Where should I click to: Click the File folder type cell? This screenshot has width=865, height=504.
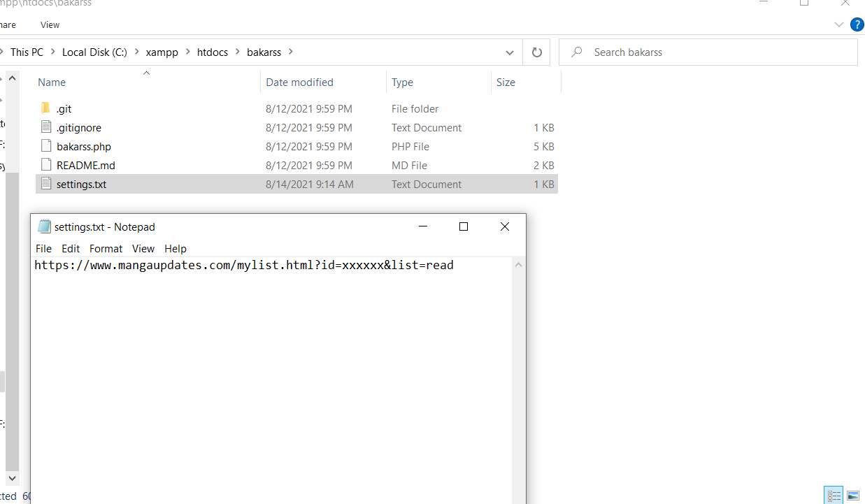[415, 109]
